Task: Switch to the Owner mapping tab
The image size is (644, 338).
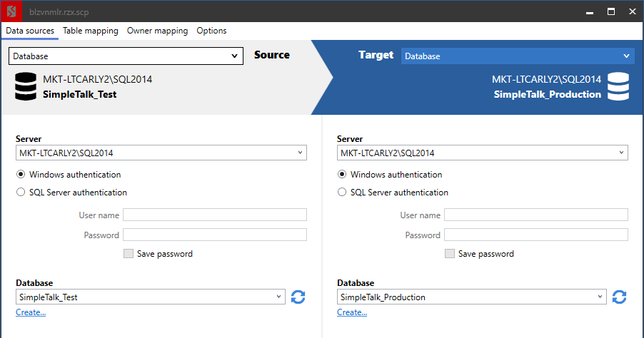Action: point(157,31)
